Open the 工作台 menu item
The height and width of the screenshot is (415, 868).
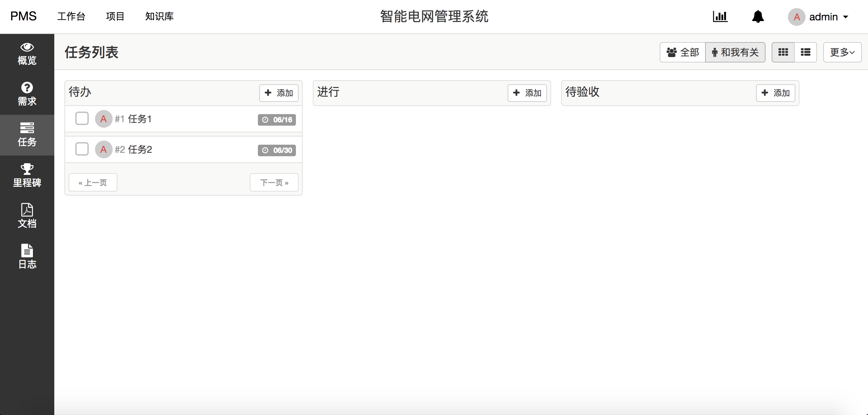71,16
